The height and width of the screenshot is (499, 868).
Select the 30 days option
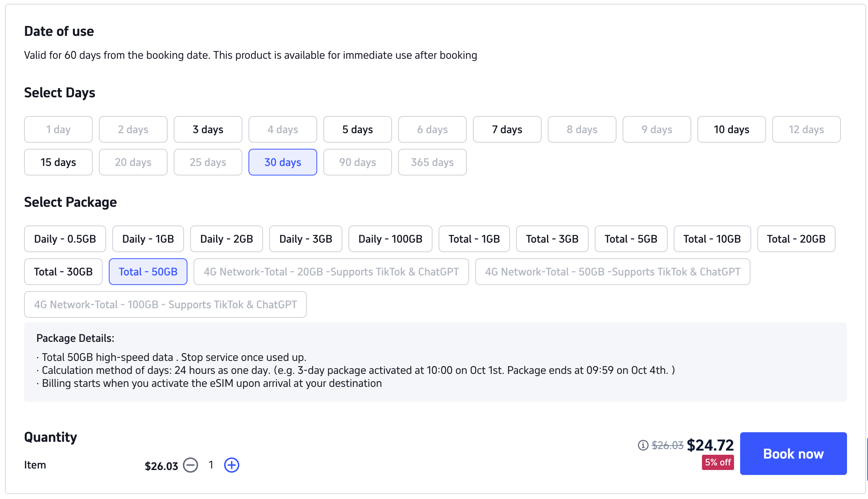[x=283, y=163]
